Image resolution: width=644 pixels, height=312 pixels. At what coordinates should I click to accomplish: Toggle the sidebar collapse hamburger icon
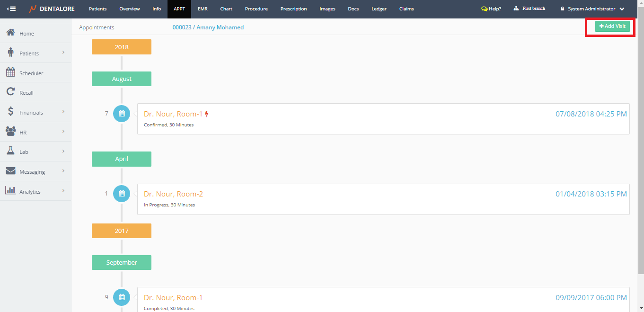pyautogui.click(x=11, y=9)
